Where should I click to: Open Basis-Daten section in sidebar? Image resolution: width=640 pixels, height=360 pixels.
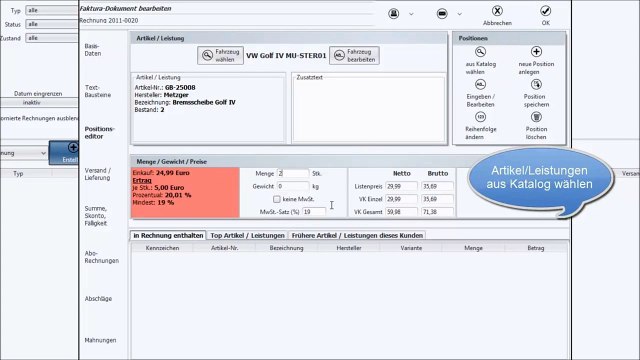click(x=93, y=50)
